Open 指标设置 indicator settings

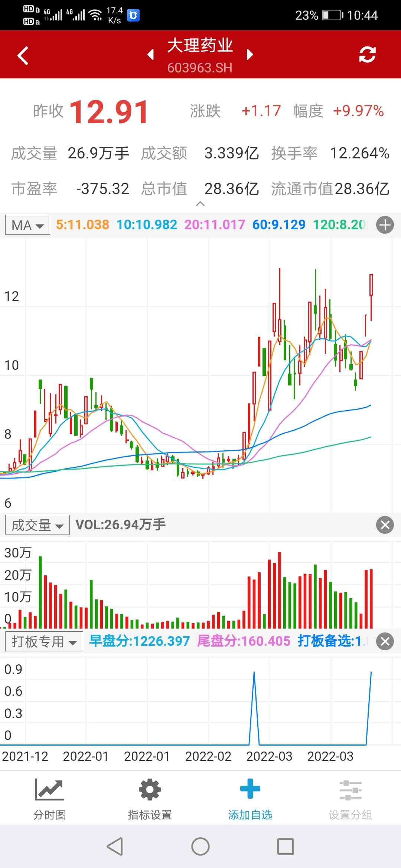[150, 798]
